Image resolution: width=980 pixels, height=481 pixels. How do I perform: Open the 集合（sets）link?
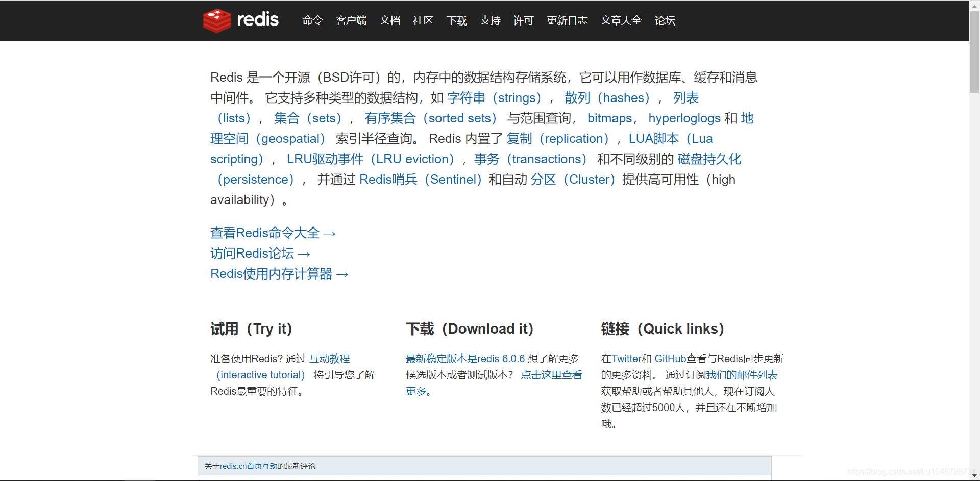coord(308,118)
